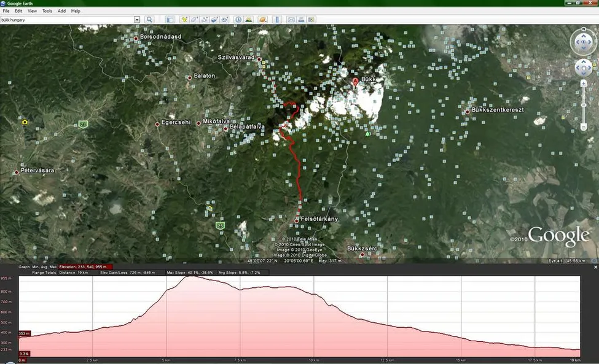Image resolution: width=599 pixels, height=364 pixels.
Task: Expand the search history dropdown arrow
Action: (x=137, y=20)
